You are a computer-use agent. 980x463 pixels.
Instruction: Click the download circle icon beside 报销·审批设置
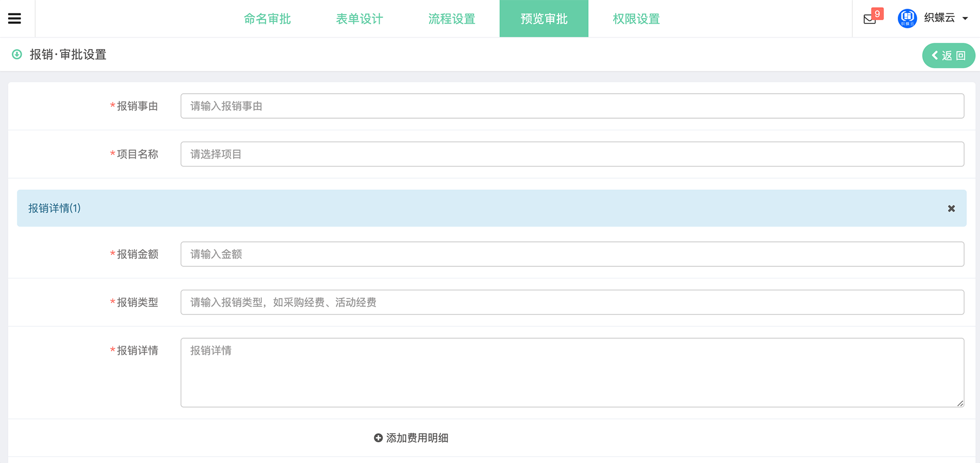17,54
